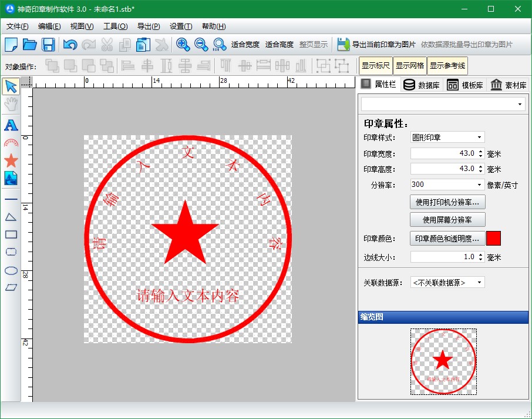Pick the star shape tool

point(11,160)
